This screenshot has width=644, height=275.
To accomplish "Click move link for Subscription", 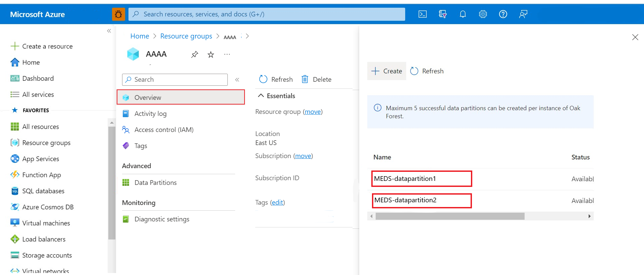I will pyautogui.click(x=303, y=156).
